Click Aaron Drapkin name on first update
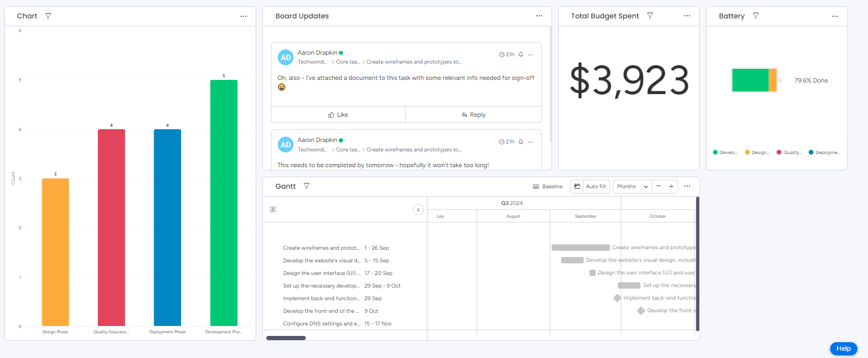The image size is (868, 358). click(x=317, y=53)
